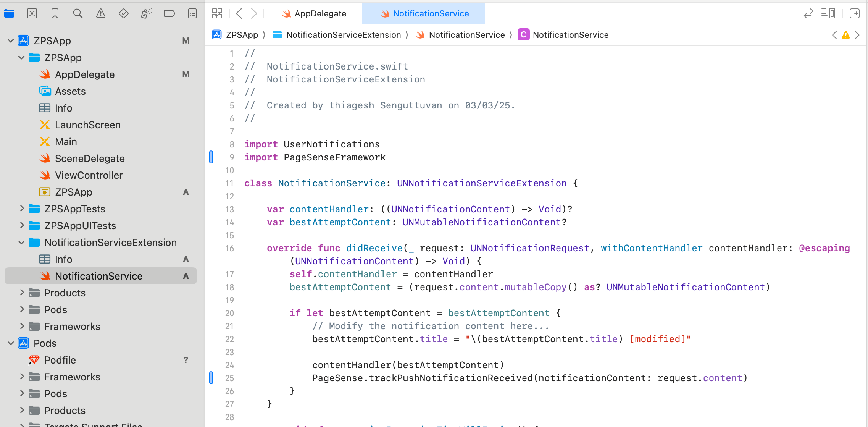Collapse the NotificationServiceExtension folder

click(x=22, y=242)
